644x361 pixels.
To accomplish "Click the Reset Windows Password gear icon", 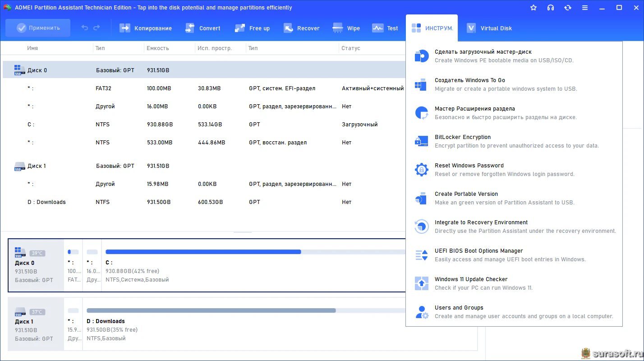I will [421, 170].
